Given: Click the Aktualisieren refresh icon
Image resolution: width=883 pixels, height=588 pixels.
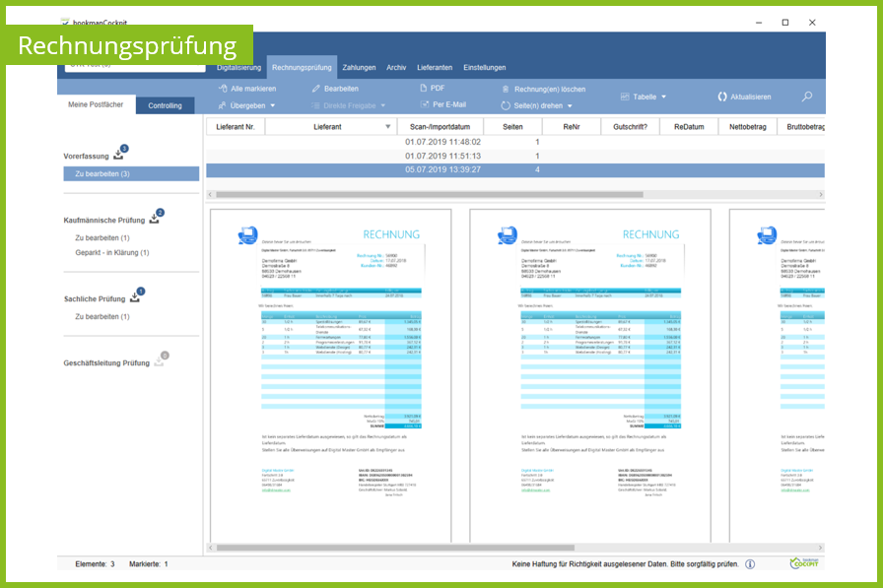Looking at the screenshot, I should tap(722, 97).
